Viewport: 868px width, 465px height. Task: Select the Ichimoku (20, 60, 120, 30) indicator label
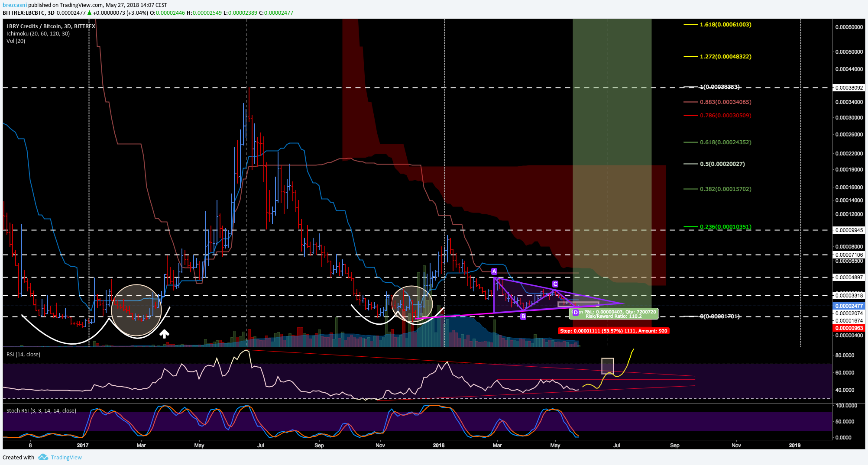point(38,34)
